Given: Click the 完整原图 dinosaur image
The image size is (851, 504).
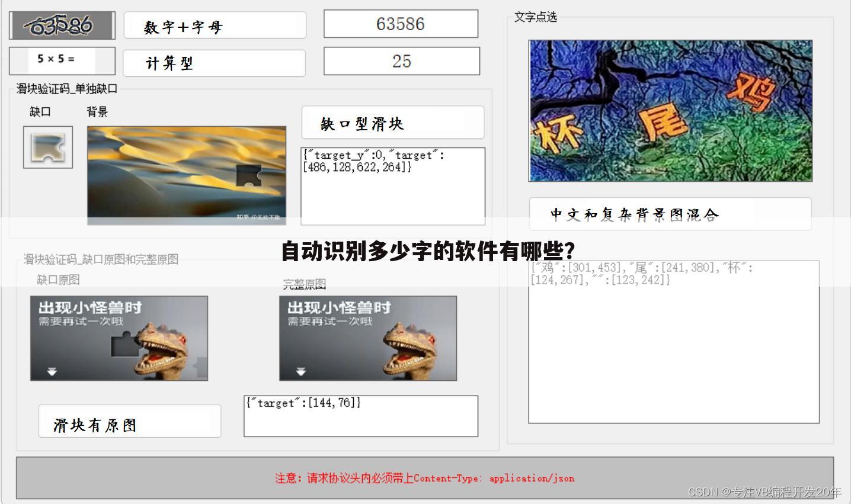Looking at the screenshot, I should click(x=368, y=338).
